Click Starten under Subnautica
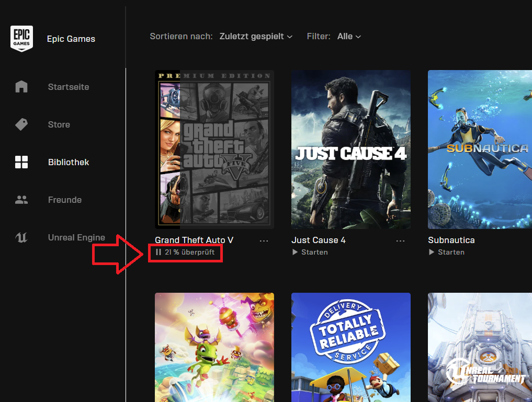 pyautogui.click(x=451, y=252)
